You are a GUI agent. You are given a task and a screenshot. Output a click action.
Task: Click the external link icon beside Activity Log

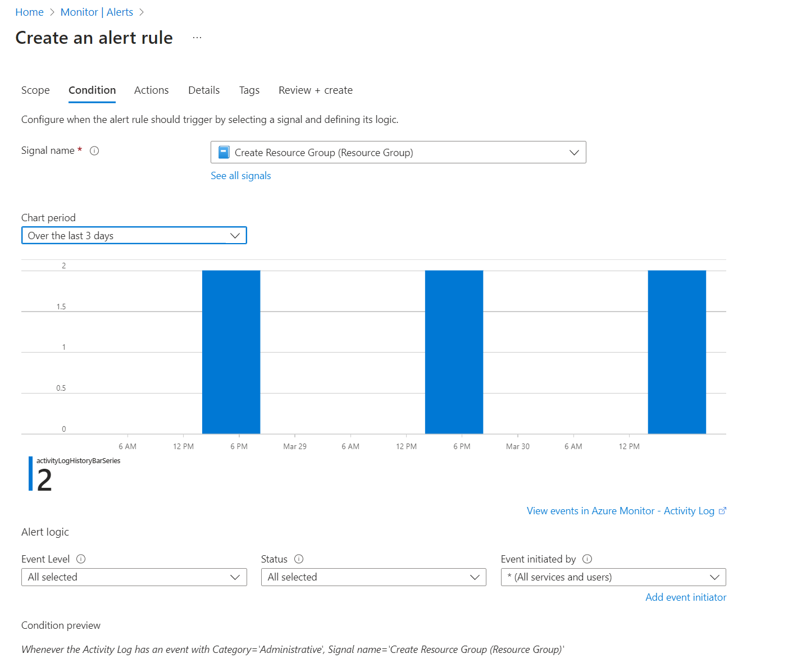coord(722,511)
